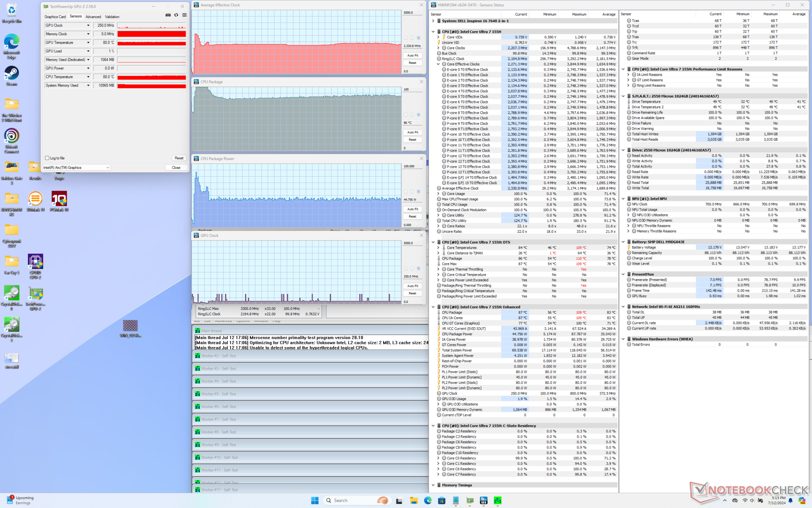Screen dimensions: 812x508
Task: Collapse the Core Effective Clocks group
Action: [438, 64]
